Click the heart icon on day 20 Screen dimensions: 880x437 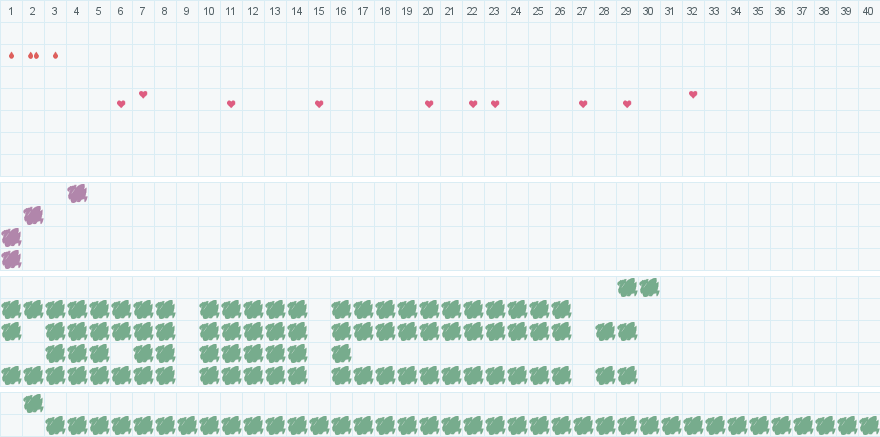point(429,104)
